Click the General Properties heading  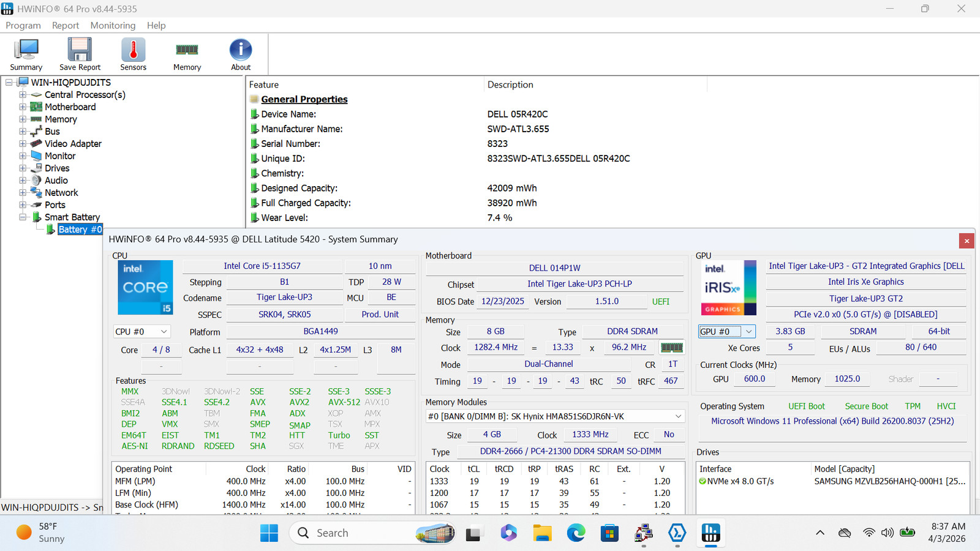(x=304, y=99)
